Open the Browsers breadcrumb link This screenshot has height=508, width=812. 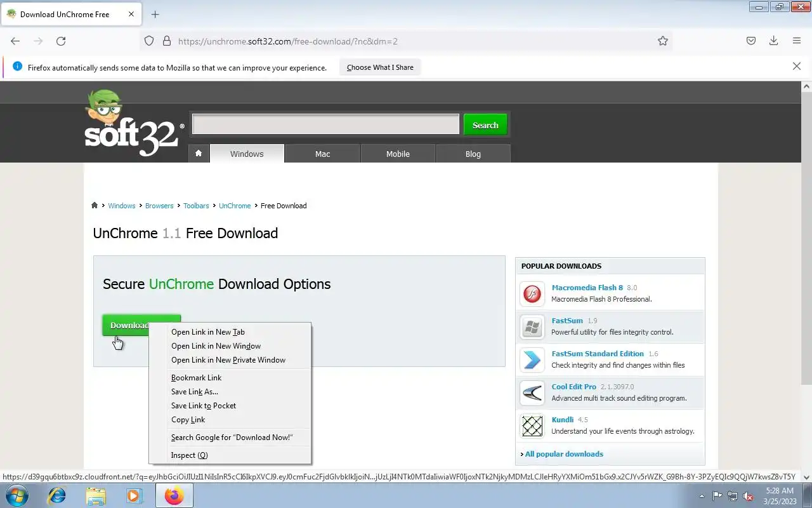click(159, 206)
